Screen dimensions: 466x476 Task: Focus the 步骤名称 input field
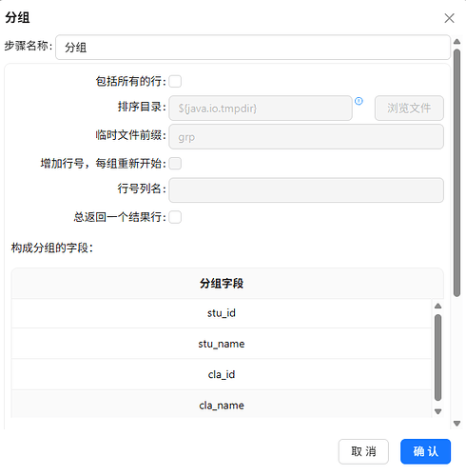(253, 48)
